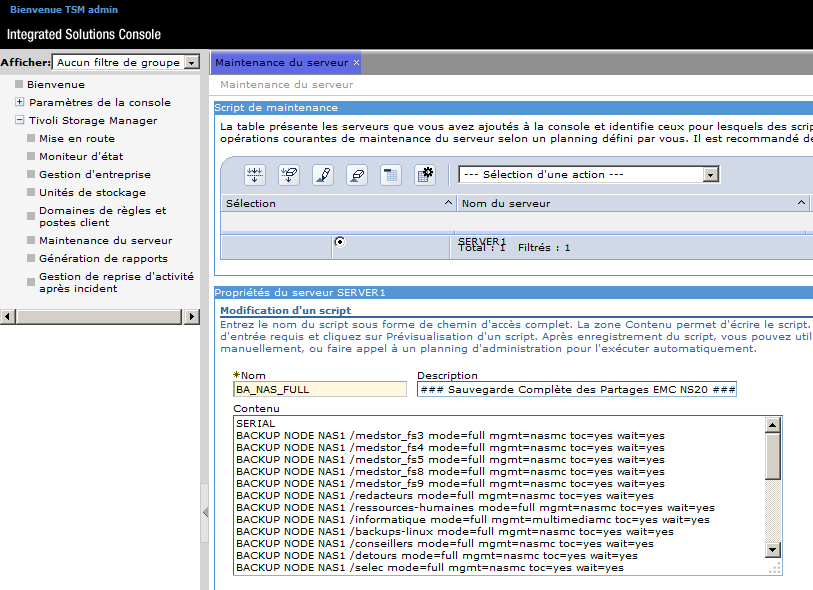Click the Nom field containing BA_NAS_FULL
This screenshot has width=813, height=590.
pyautogui.click(x=320, y=389)
